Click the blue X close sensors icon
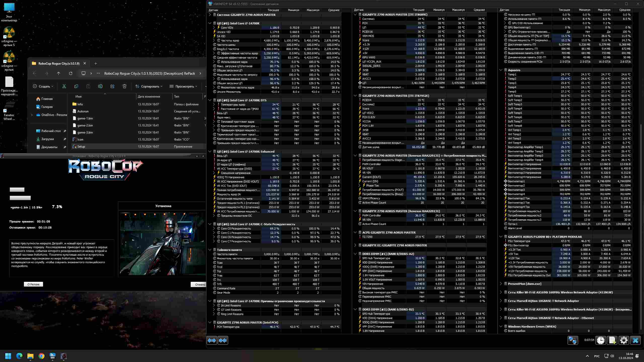Image resolution: width=644 pixels, height=362 pixels. [635, 340]
